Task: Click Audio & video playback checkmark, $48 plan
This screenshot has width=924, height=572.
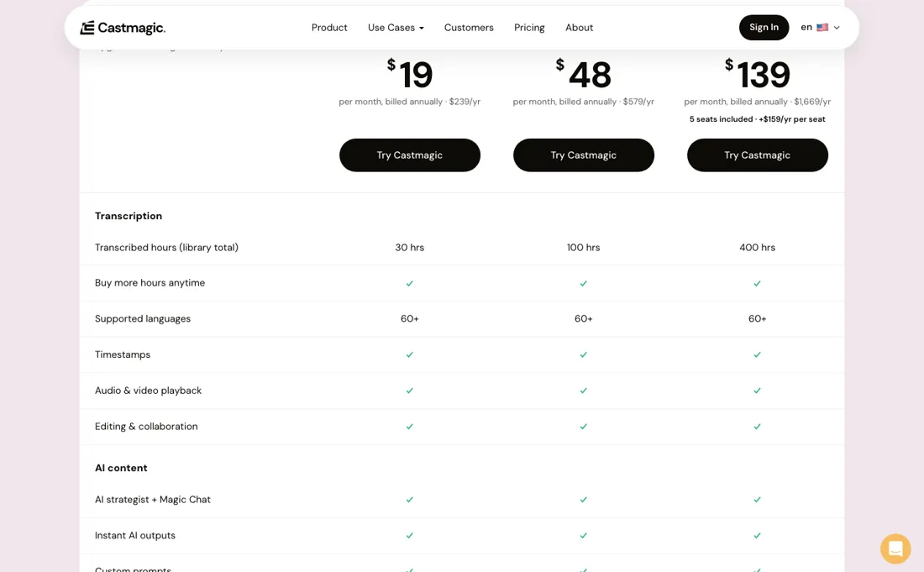Action: 584,391
